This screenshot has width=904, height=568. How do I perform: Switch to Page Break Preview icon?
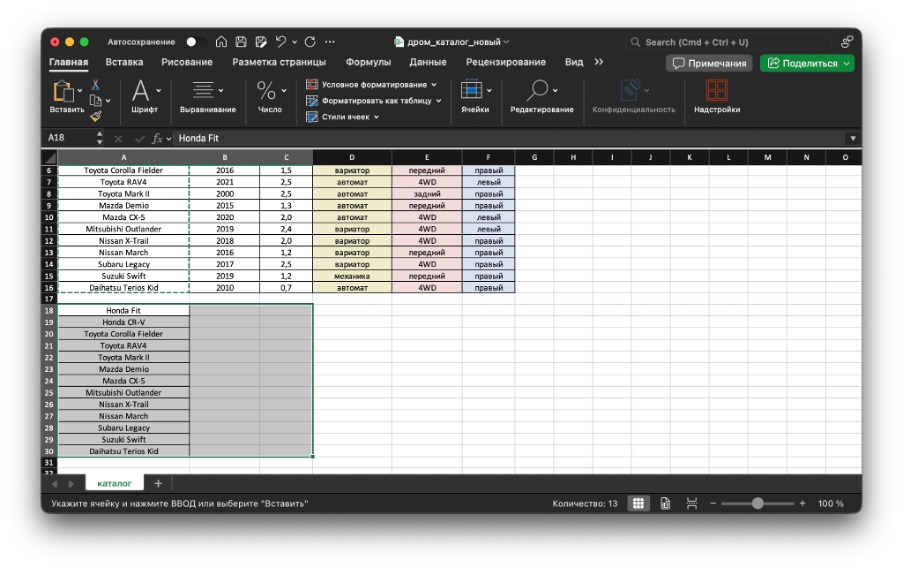tap(692, 503)
